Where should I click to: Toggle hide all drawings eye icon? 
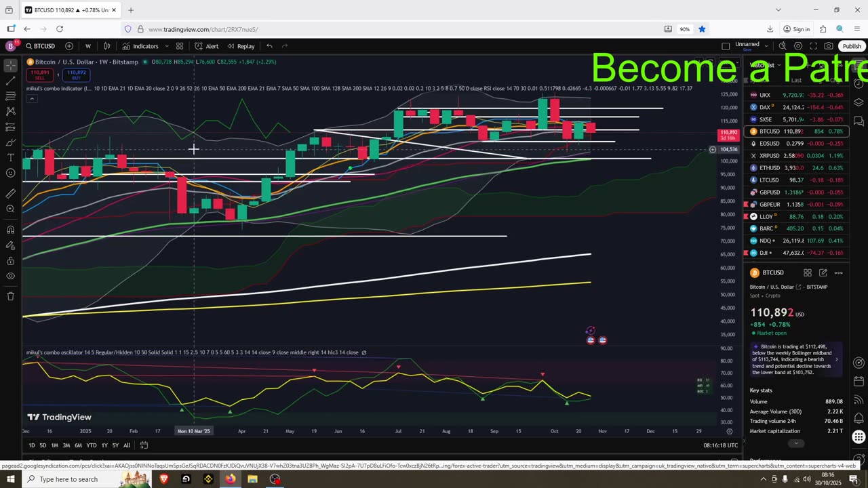tap(10, 276)
